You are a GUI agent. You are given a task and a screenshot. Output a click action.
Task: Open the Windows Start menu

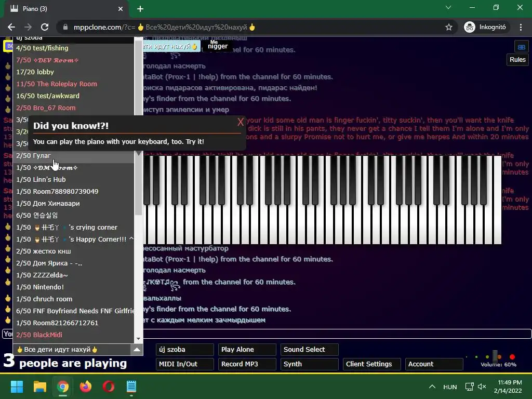click(17, 387)
